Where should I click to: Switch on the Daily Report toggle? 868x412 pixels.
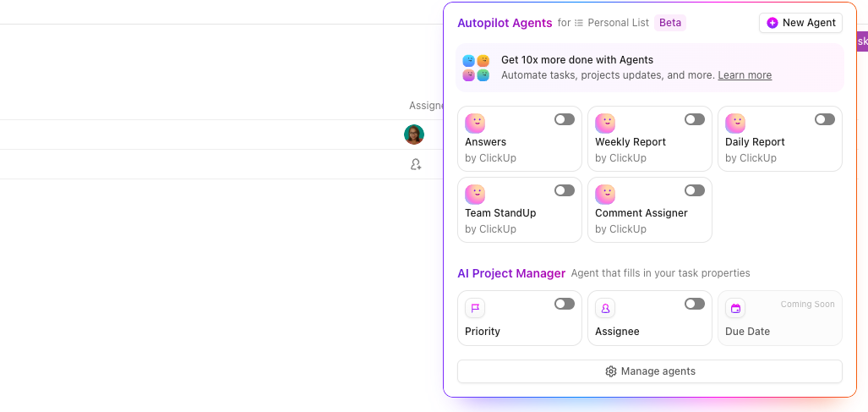coord(825,119)
